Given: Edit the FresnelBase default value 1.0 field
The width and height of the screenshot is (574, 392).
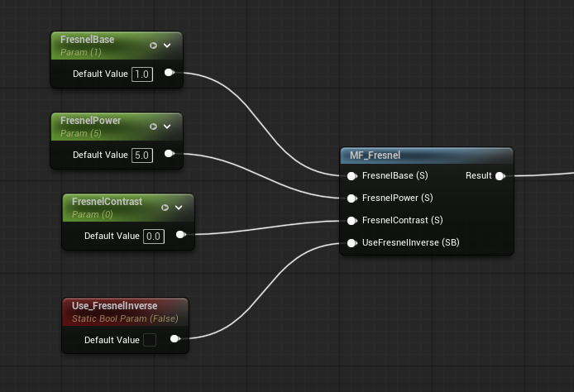Looking at the screenshot, I should point(142,74).
